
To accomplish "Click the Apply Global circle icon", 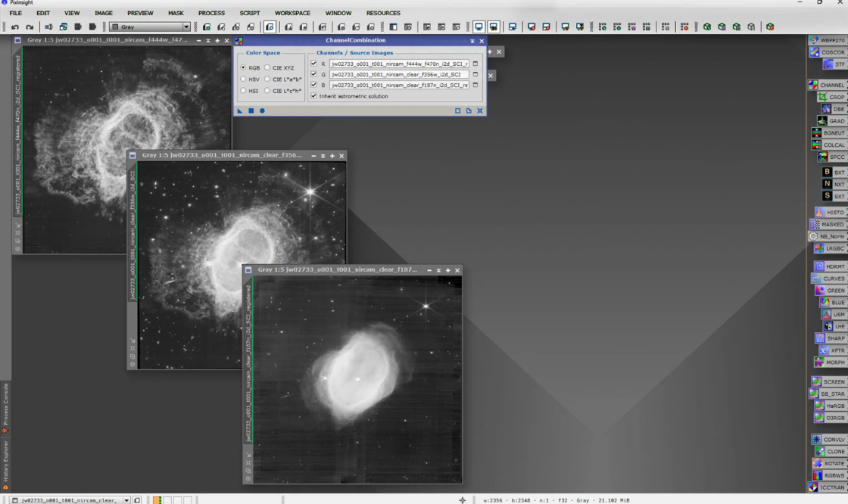I will pyautogui.click(x=262, y=111).
